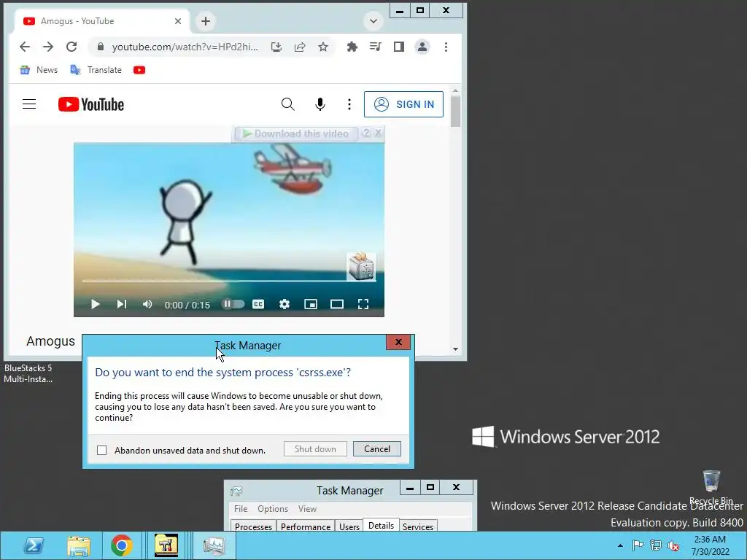Bookmark this page with the star

pos(323,47)
